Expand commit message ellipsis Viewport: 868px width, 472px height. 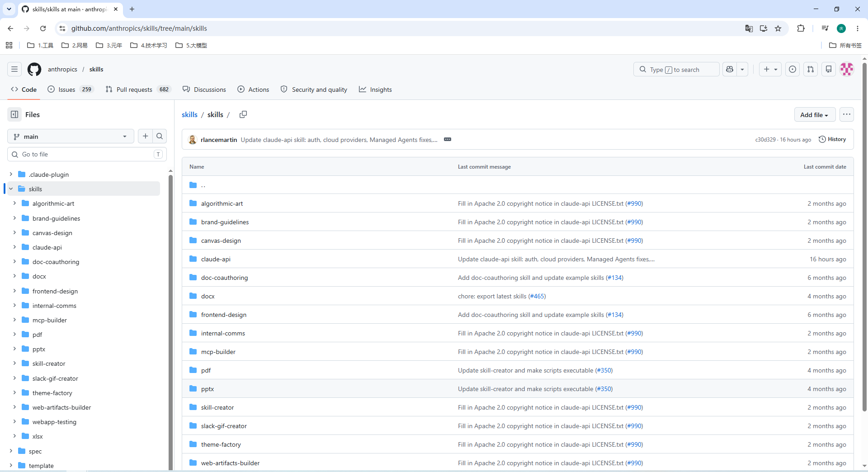[x=448, y=139]
